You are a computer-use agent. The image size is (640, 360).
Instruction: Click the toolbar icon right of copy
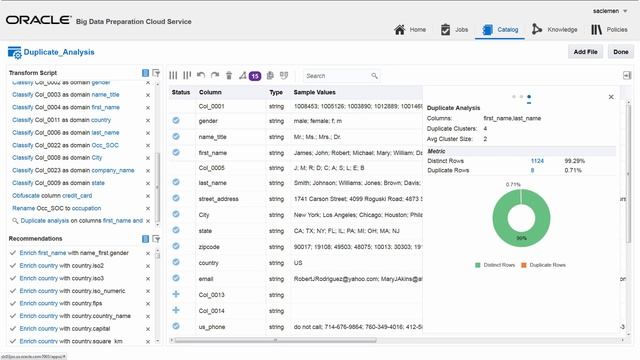coord(284,76)
